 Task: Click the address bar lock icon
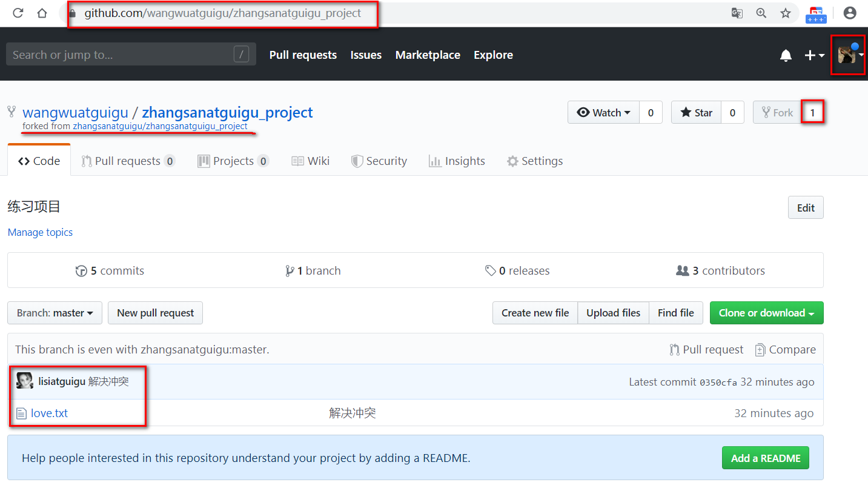73,13
